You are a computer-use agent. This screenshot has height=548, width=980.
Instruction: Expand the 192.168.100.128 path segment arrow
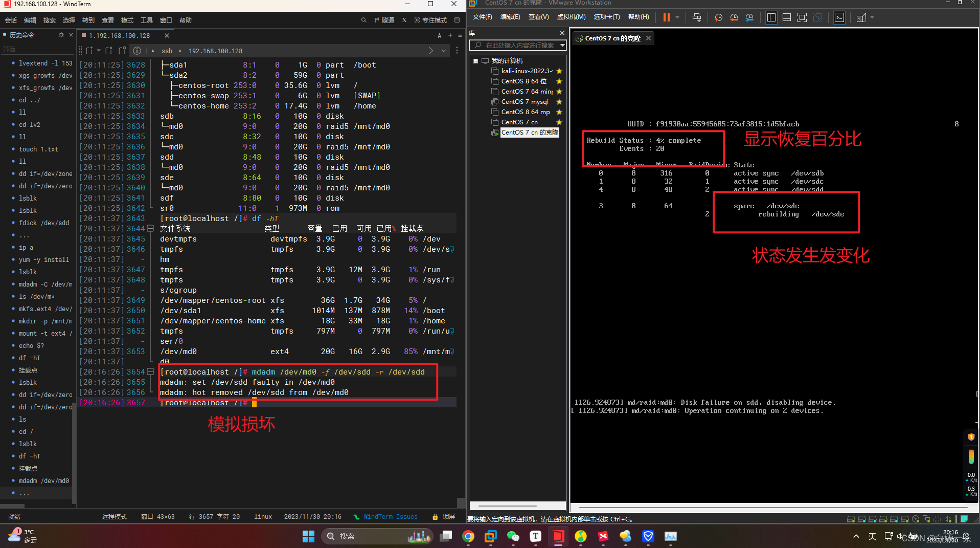(180, 51)
